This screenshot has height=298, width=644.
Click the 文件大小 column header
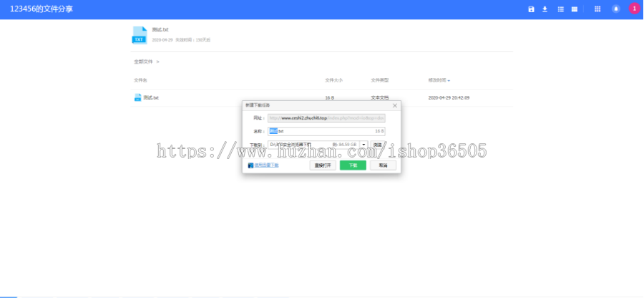coord(334,80)
